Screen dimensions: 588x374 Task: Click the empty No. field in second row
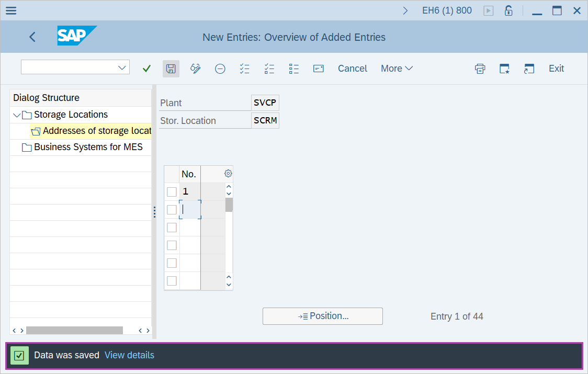190,210
